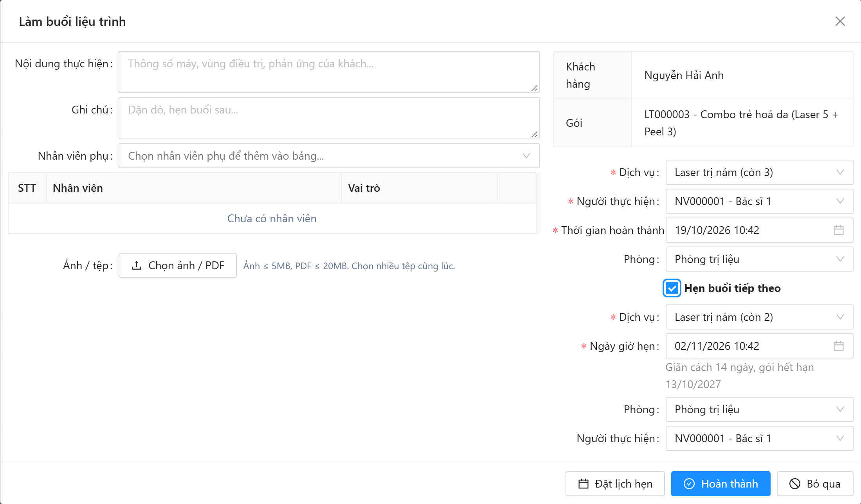Click the calendar icon for Ngày giờ hẹn
The width and height of the screenshot is (861, 504).
click(839, 346)
